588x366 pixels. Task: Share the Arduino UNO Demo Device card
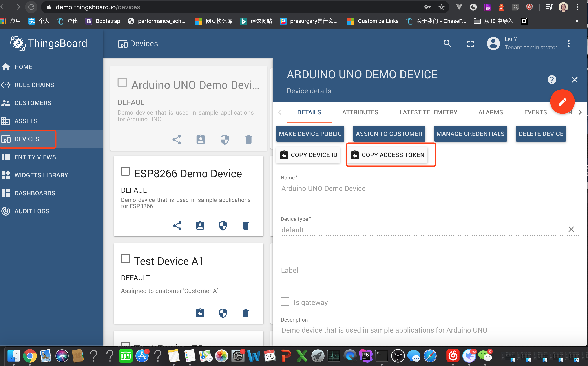[177, 140]
